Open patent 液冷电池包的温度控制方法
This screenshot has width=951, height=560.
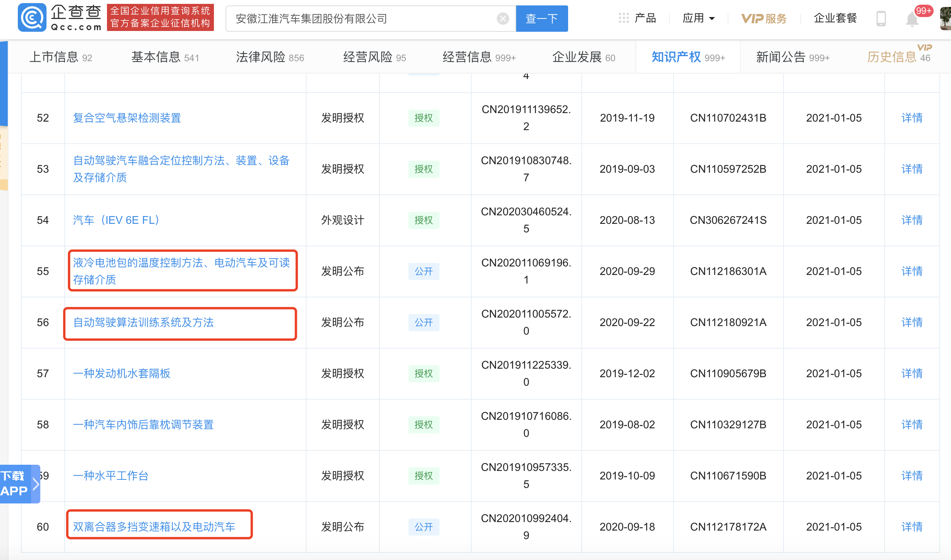181,271
